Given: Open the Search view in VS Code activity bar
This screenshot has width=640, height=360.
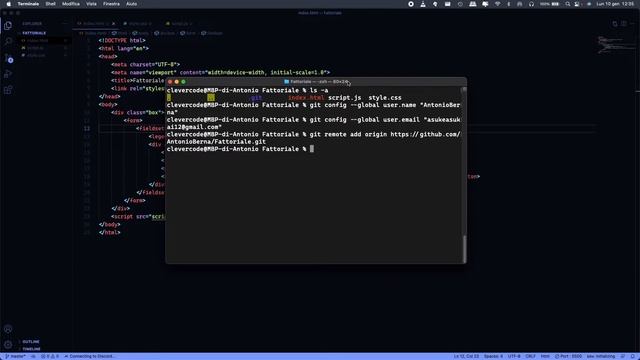Looking at the screenshot, I should (x=8, y=42).
